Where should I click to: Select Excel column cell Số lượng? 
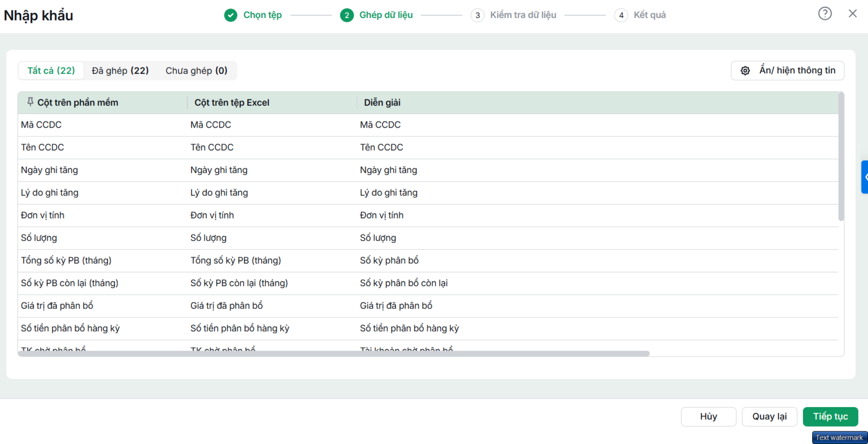coord(208,238)
